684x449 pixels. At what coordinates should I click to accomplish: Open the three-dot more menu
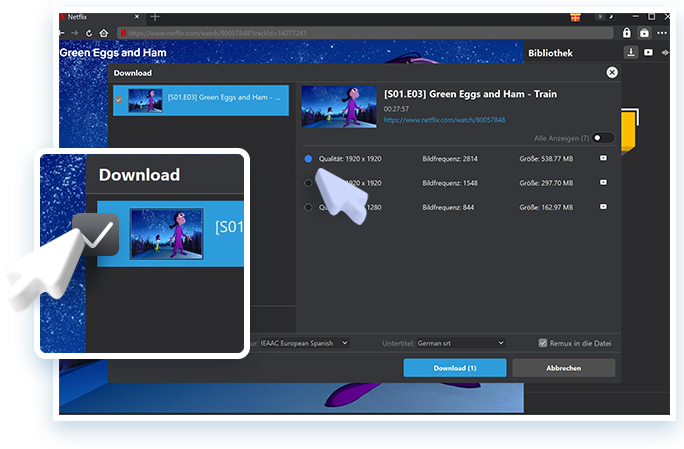662,33
